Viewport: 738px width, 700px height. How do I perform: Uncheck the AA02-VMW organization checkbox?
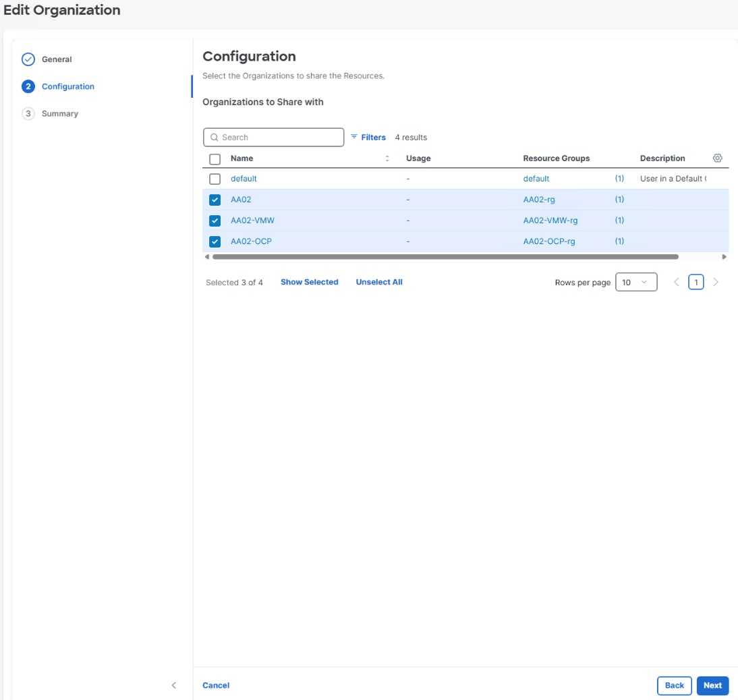(215, 221)
